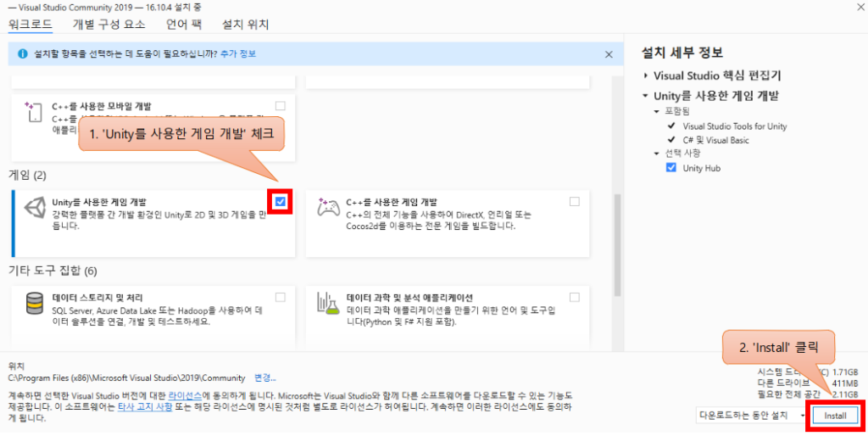This screenshot has height=436, width=868.
Task: Select the 'C++를 사용한 게임 개발' card title
Action: (x=392, y=202)
